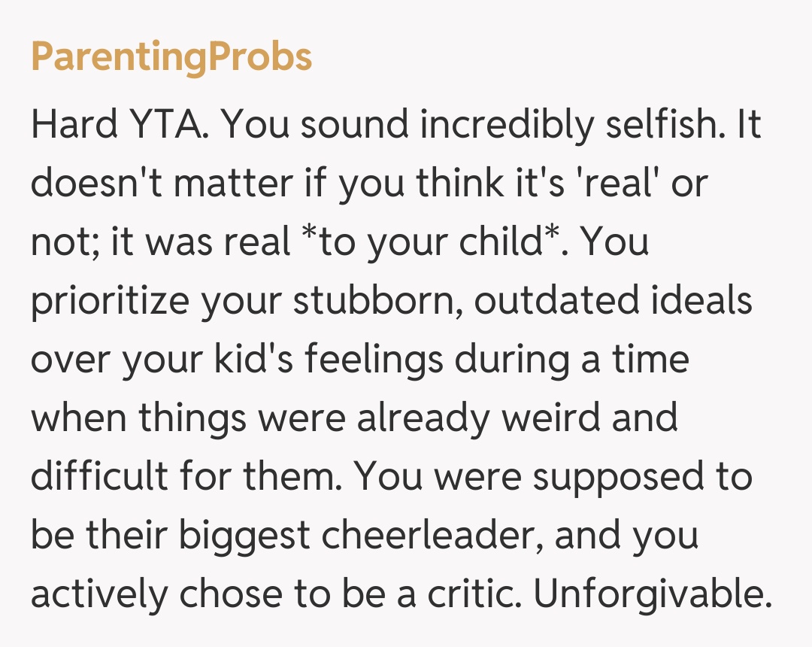Screen dimensions: 812x647
Task: Click the phrase 'outdated ideals'
Action: (x=613, y=301)
